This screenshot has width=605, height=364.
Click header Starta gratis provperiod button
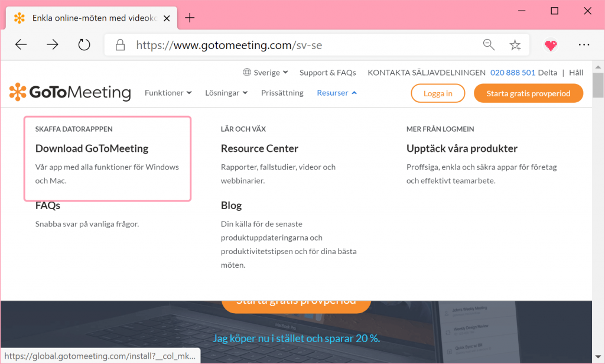(x=528, y=93)
